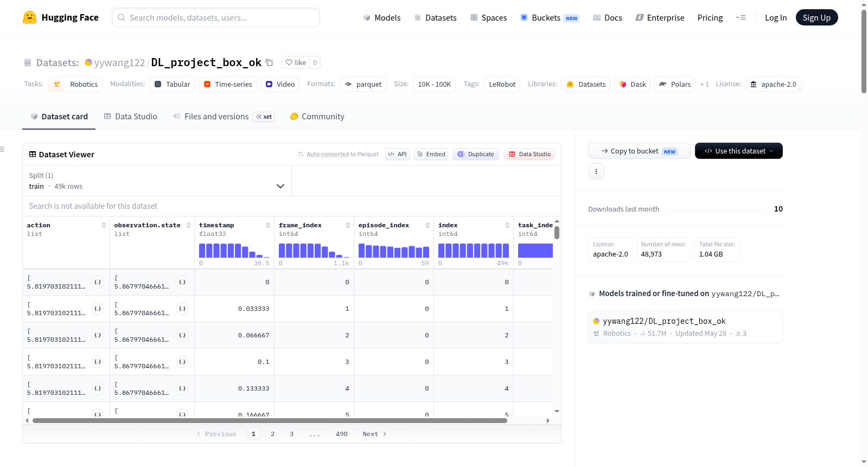Filter by the Video modality tag
868x467 pixels.
pos(280,84)
